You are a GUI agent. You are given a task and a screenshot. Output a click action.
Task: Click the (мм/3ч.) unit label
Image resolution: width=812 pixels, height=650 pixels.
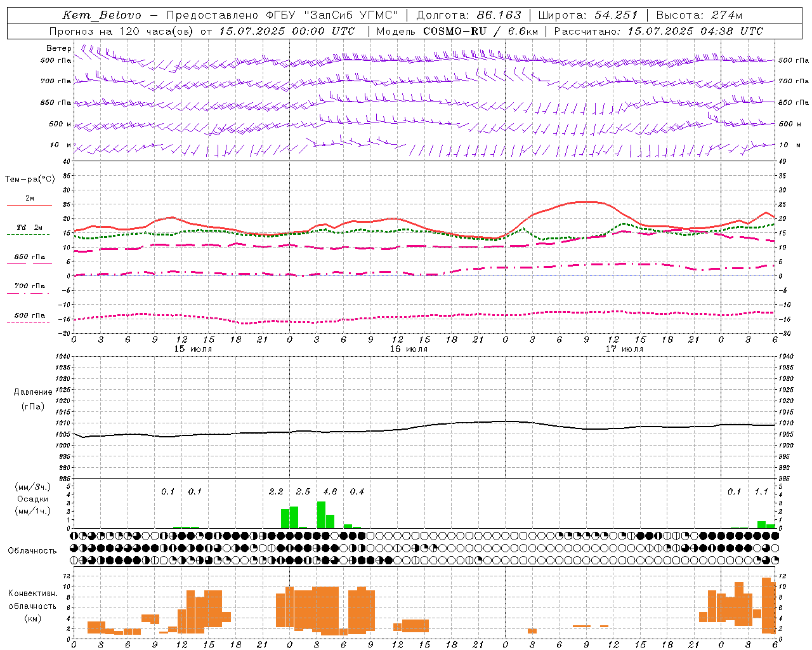32,487
